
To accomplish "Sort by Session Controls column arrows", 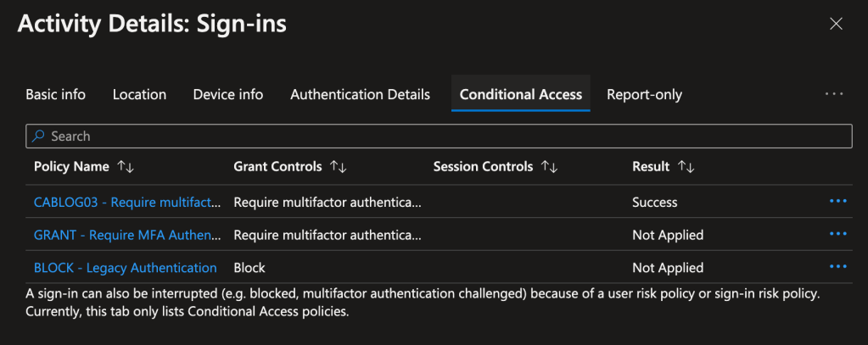I will [549, 167].
